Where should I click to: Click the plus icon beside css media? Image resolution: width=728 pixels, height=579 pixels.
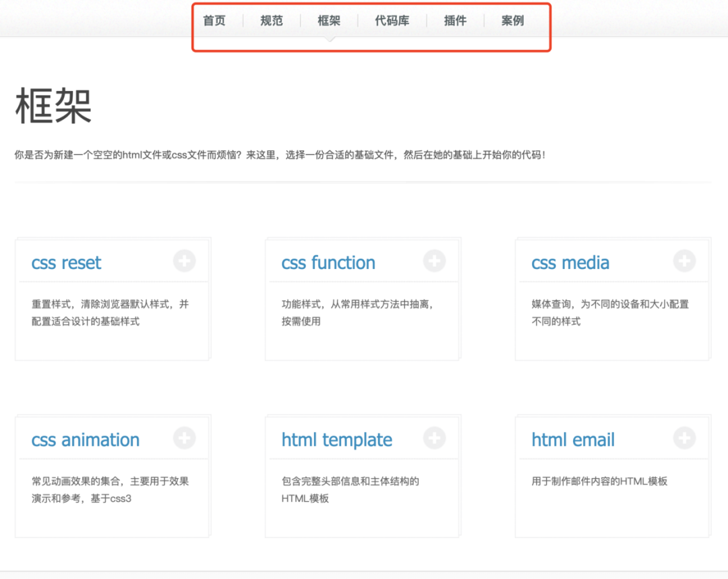(x=684, y=261)
